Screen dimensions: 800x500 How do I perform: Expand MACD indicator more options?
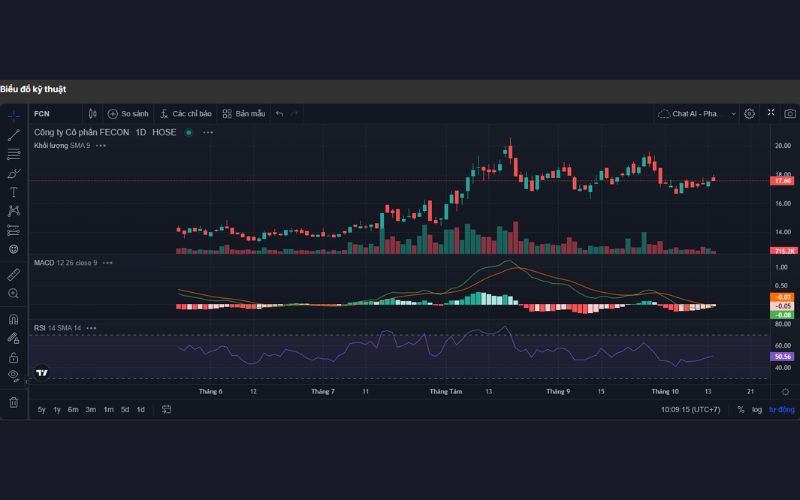point(107,263)
